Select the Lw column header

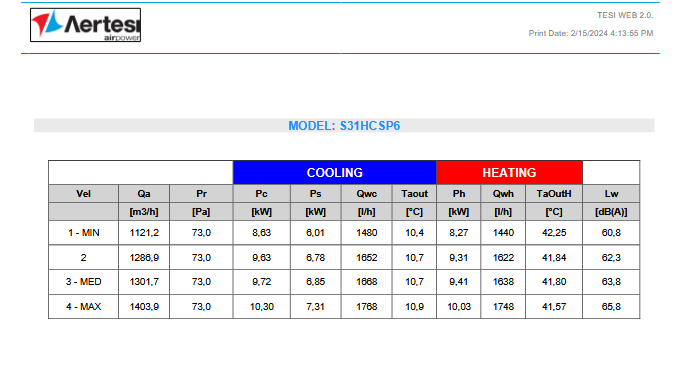click(611, 194)
